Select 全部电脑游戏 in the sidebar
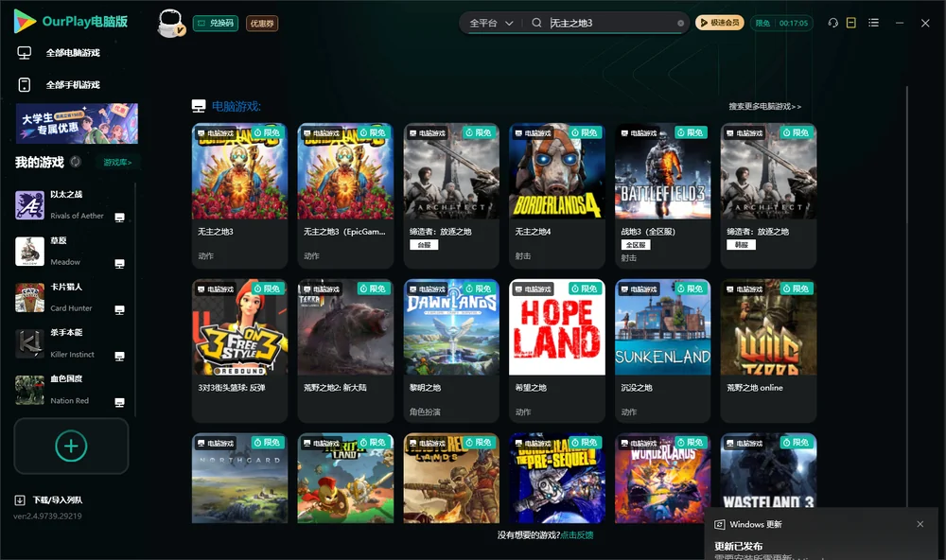 [73, 53]
